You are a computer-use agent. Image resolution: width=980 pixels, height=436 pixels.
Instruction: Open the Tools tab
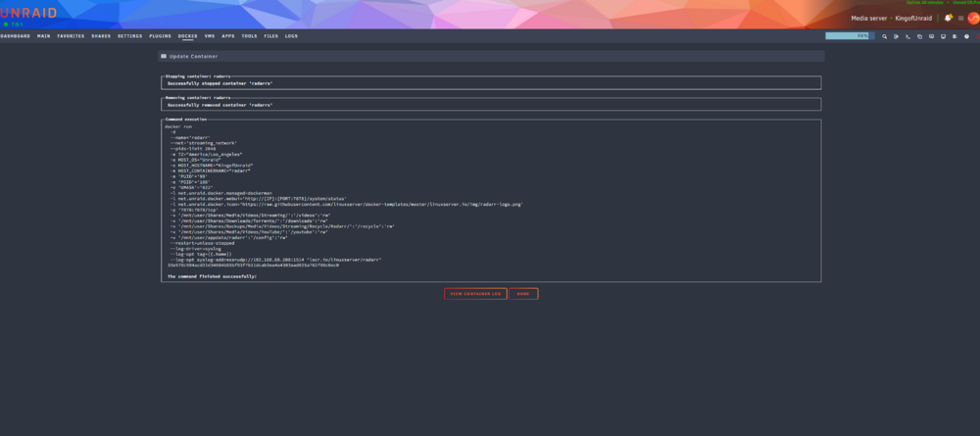[x=249, y=36]
